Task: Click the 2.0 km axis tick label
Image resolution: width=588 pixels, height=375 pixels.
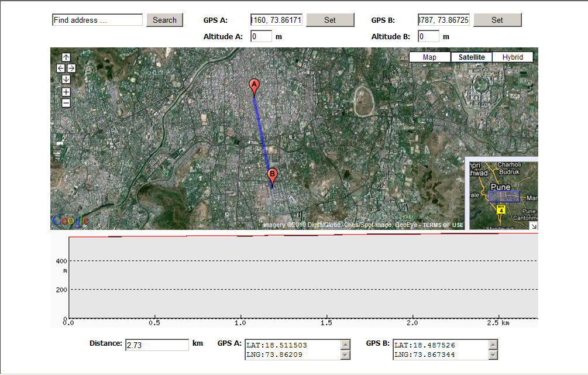Action: tap(412, 323)
